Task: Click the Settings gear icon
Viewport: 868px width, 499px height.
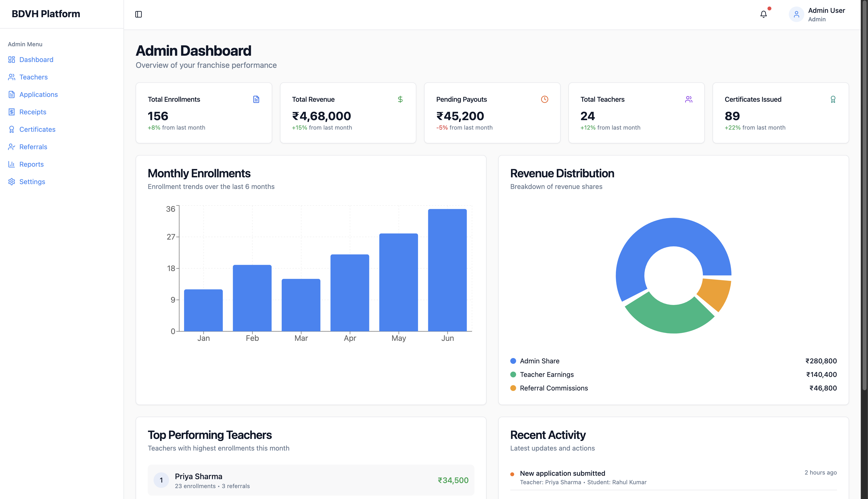Action: tap(11, 182)
